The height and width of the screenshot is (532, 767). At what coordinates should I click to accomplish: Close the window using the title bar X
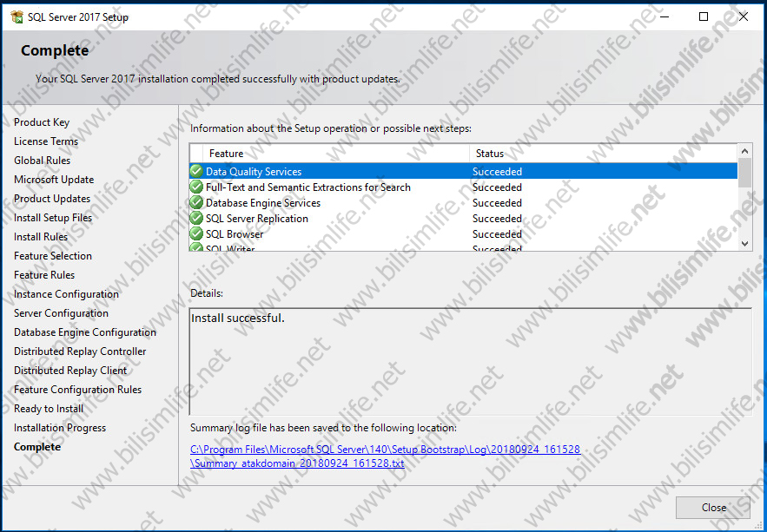pyautogui.click(x=743, y=16)
